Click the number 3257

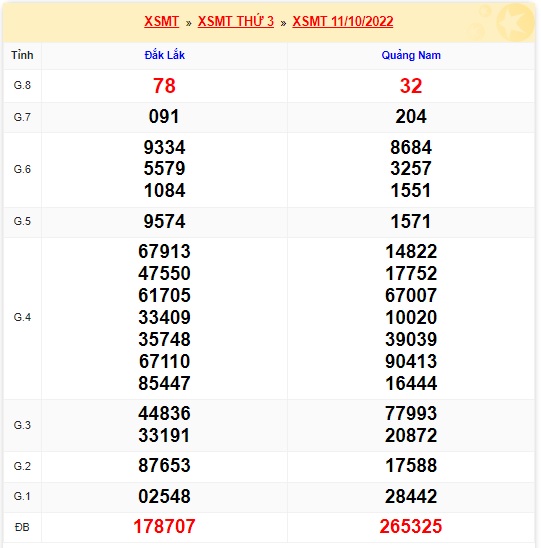(411, 168)
